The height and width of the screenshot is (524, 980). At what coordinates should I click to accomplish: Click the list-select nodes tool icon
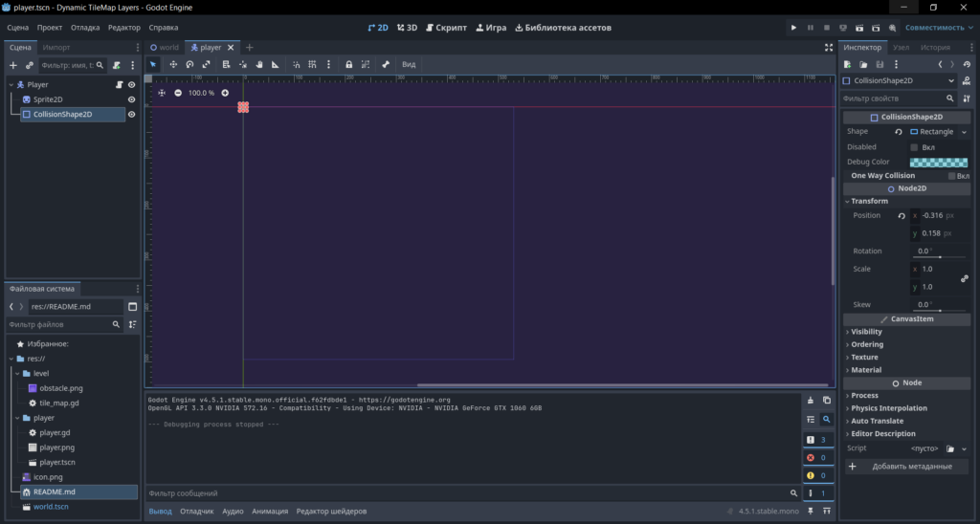[x=226, y=64]
